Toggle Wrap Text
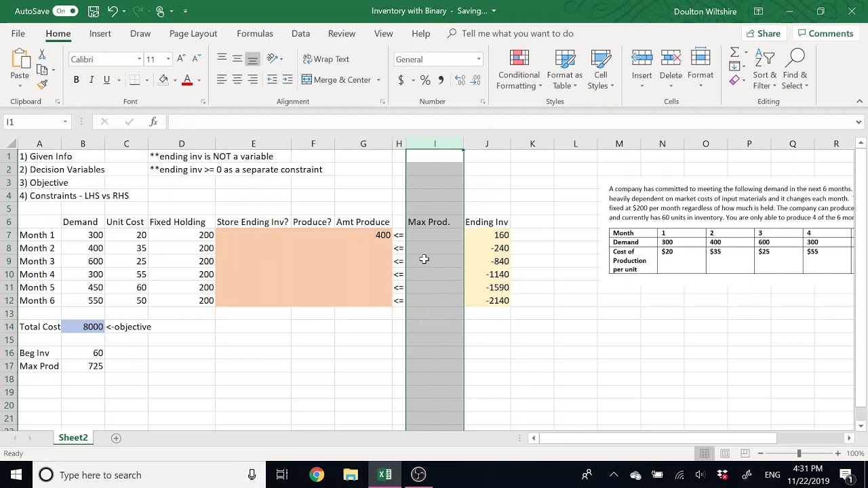Viewport: 868px width, 488px height. (325, 59)
